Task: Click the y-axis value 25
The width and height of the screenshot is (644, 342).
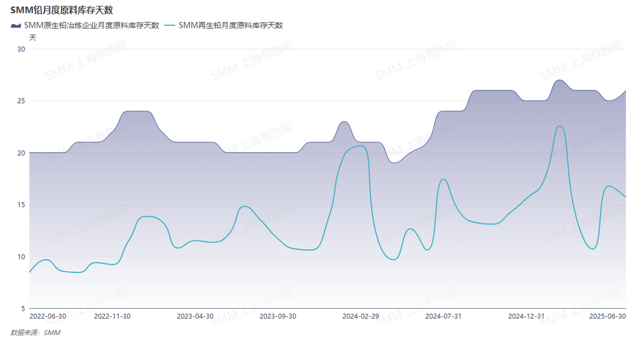Action: click(x=21, y=101)
